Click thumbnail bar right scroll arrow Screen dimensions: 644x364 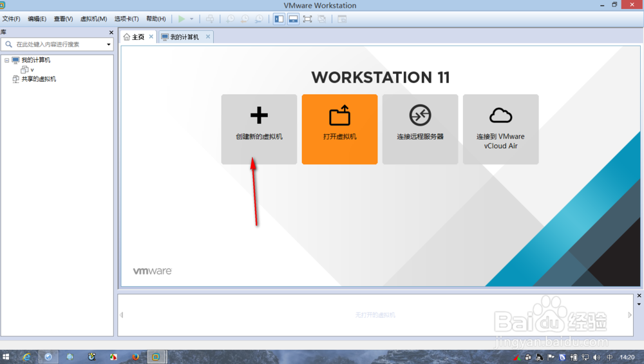pyautogui.click(x=630, y=315)
